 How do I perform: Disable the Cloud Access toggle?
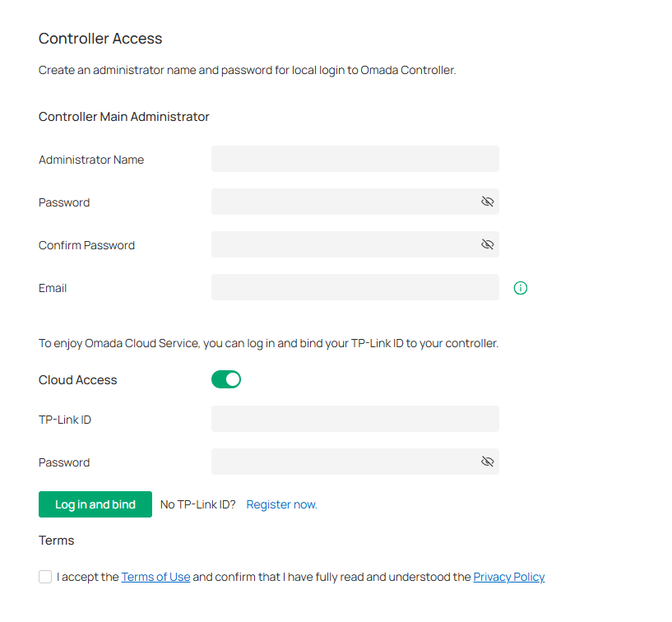click(x=225, y=379)
